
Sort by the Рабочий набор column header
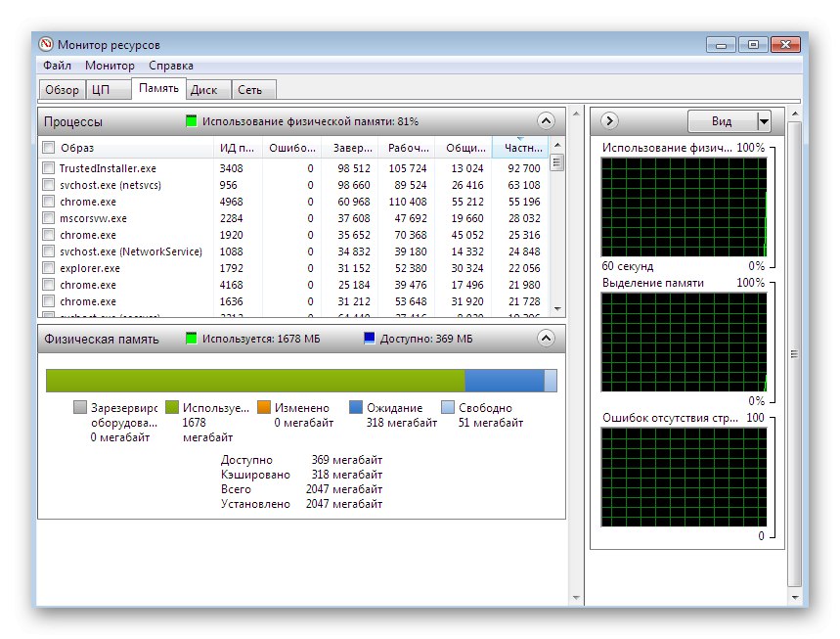pos(408,148)
